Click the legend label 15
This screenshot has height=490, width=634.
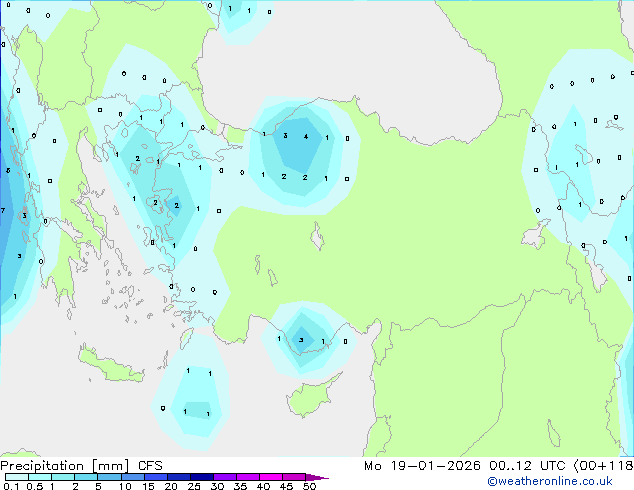click(148, 486)
